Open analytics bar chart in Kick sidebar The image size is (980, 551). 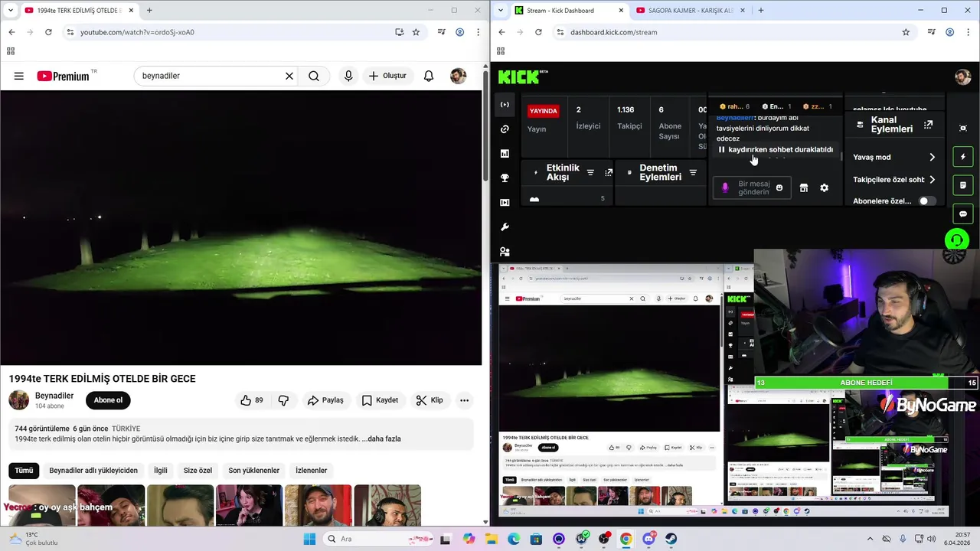505,154
